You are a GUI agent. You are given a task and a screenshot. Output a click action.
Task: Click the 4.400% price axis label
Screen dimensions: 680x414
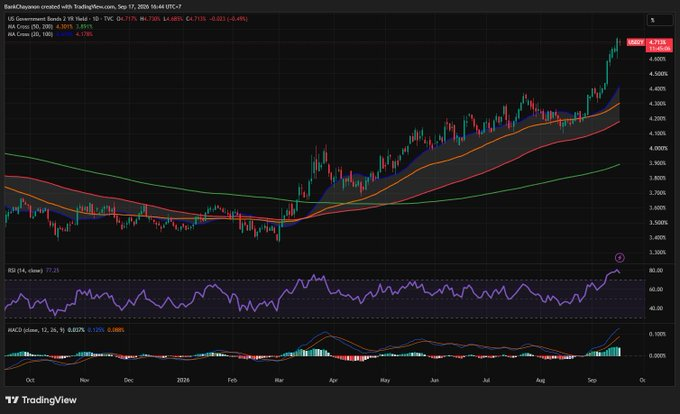click(658, 89)
